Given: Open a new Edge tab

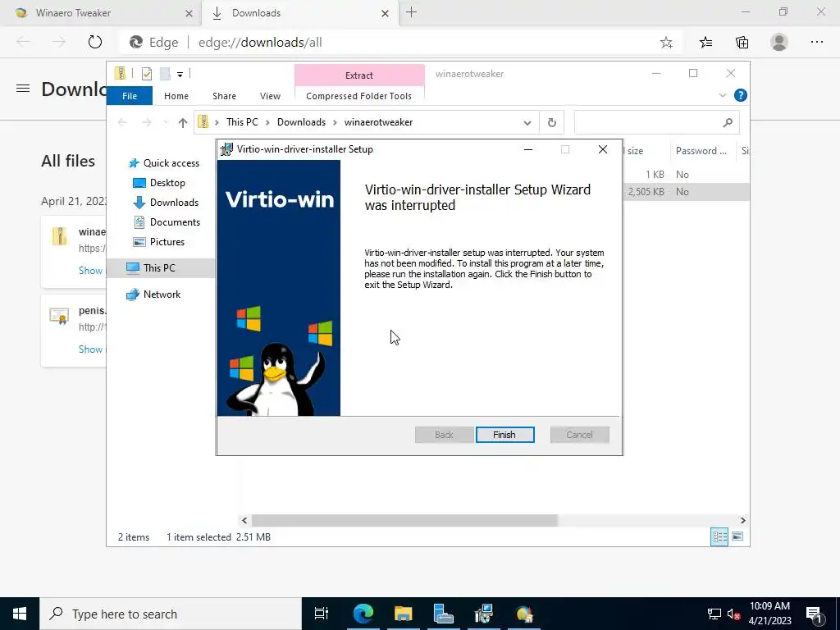Looking at the screenshot, I should [x=412, y=12].
